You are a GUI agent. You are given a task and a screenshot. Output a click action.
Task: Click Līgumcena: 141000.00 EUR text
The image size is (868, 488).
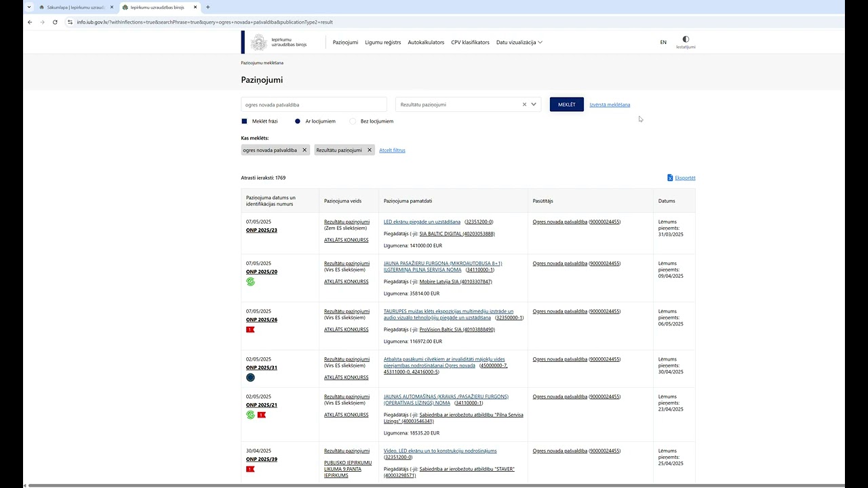(x=413, y=246)
